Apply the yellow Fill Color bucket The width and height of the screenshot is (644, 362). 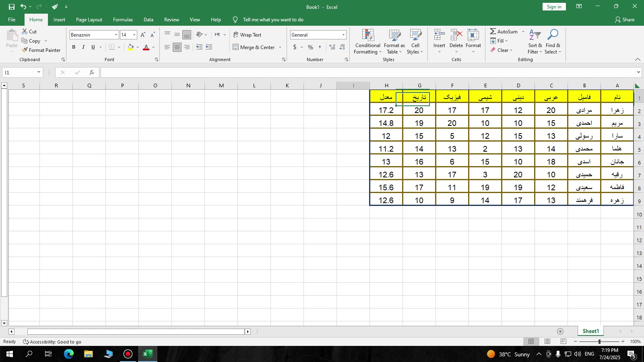click(131, 47)
